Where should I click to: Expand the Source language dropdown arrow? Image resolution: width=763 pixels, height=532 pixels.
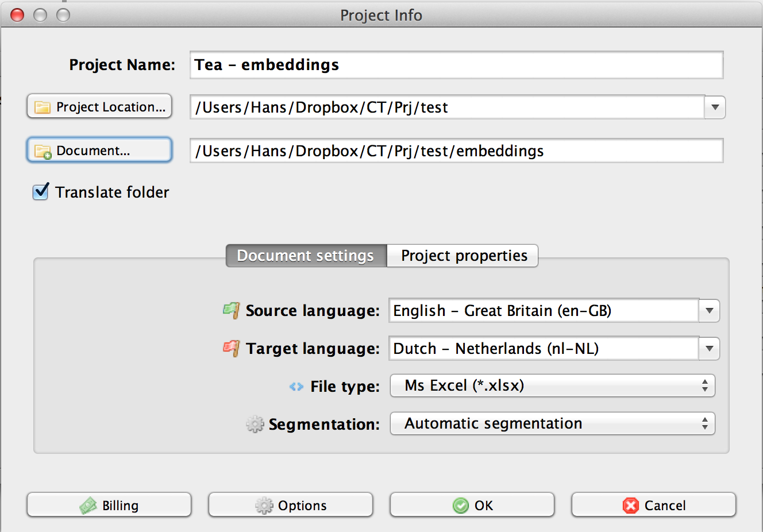[x=710, y=311]
